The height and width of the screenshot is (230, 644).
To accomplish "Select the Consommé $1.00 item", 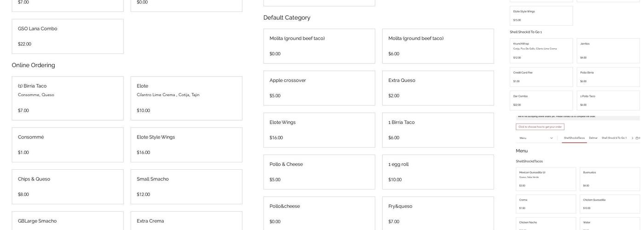I will (x=68, y=145).
